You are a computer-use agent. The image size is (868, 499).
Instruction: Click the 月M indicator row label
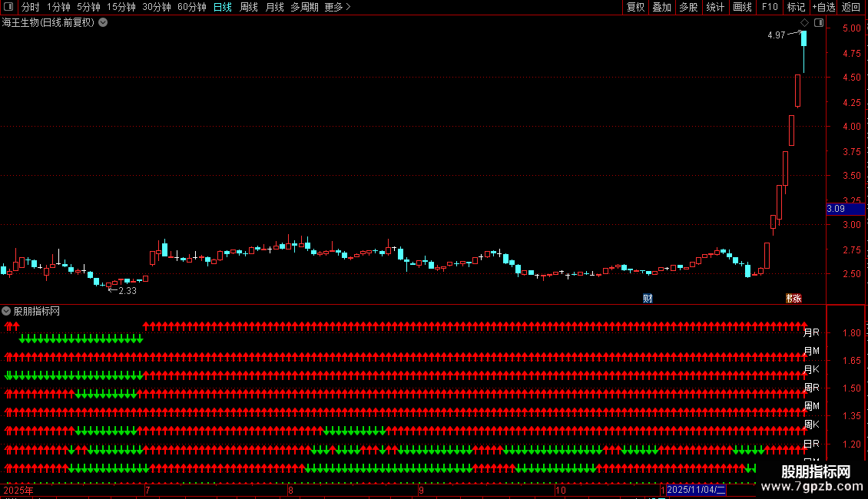[811, 351]
